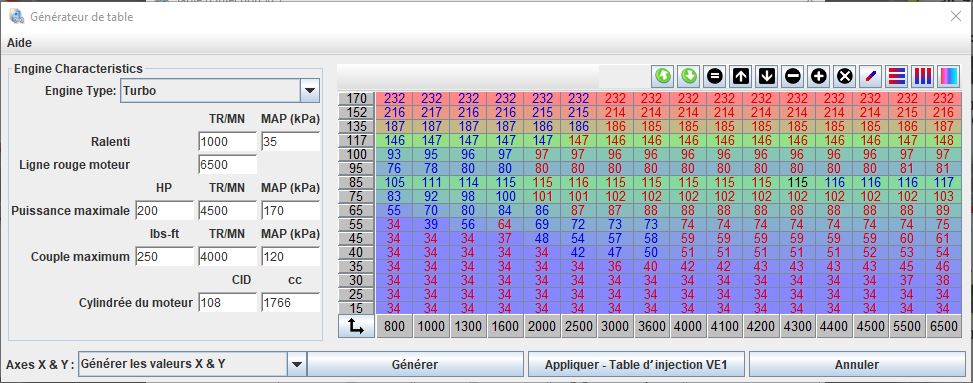
Task: Click the vertical stripes interpolate icon
Action: (923, 76)
